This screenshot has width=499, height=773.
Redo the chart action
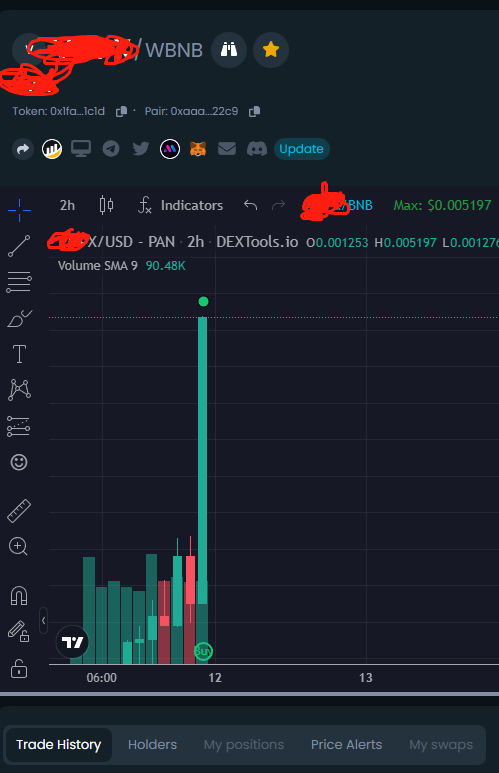coord(279,205)
